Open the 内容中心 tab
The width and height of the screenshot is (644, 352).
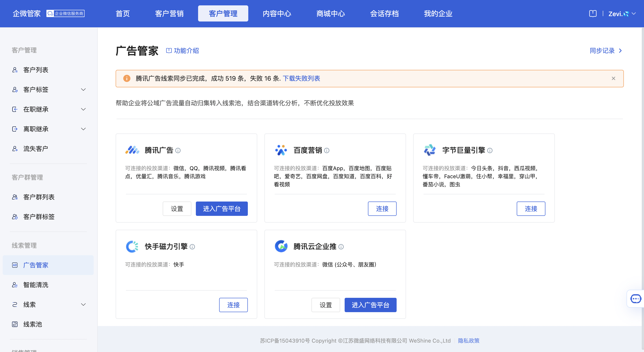pos(277,13)
